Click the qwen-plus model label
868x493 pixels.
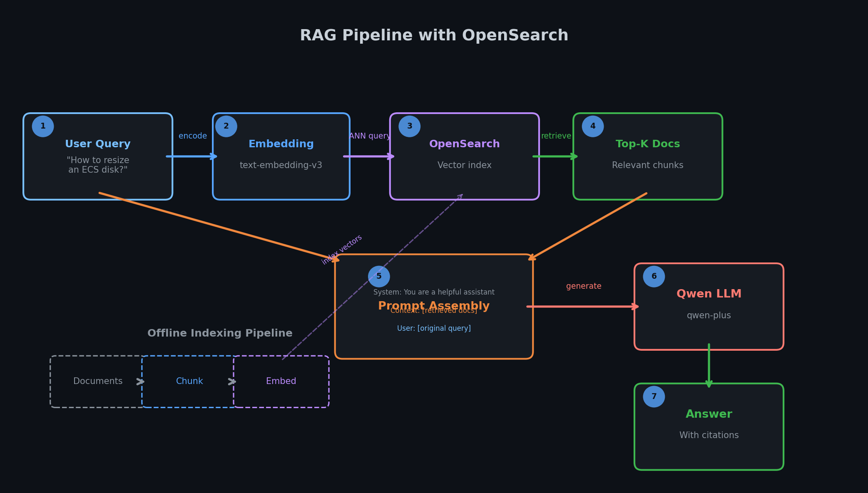[x=709, y=315]
